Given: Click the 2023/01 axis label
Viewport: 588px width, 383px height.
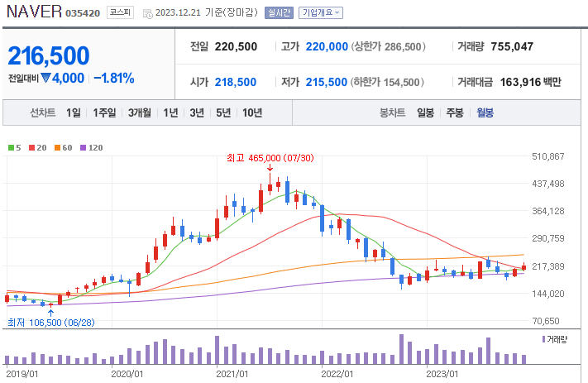Looking at the screenshot, I should click(442, 374).
